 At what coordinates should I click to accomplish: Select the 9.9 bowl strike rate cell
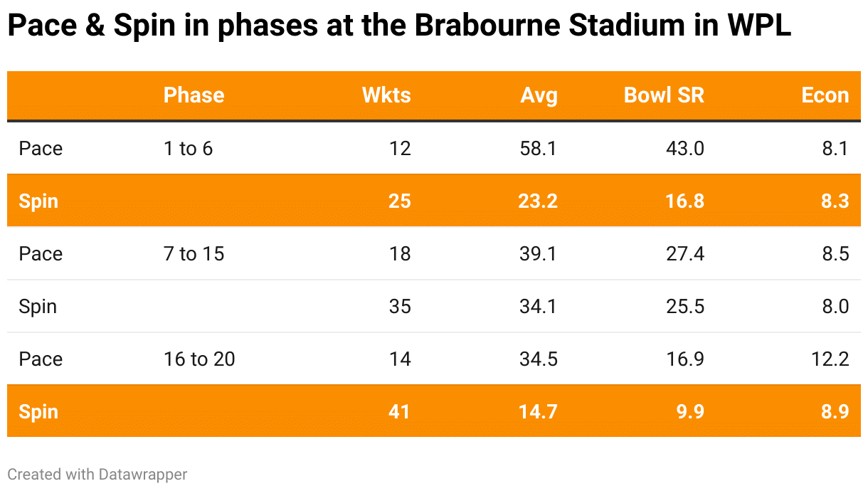tap(690, 412)
